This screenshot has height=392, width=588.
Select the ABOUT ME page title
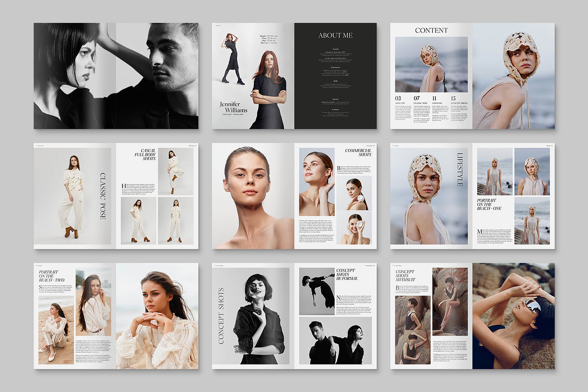335,35
